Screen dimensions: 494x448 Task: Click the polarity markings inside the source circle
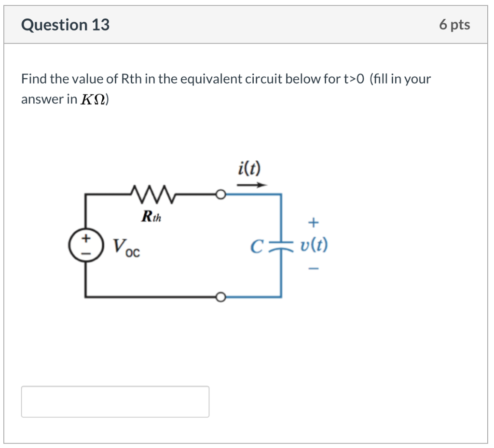(x=85, y=245)
